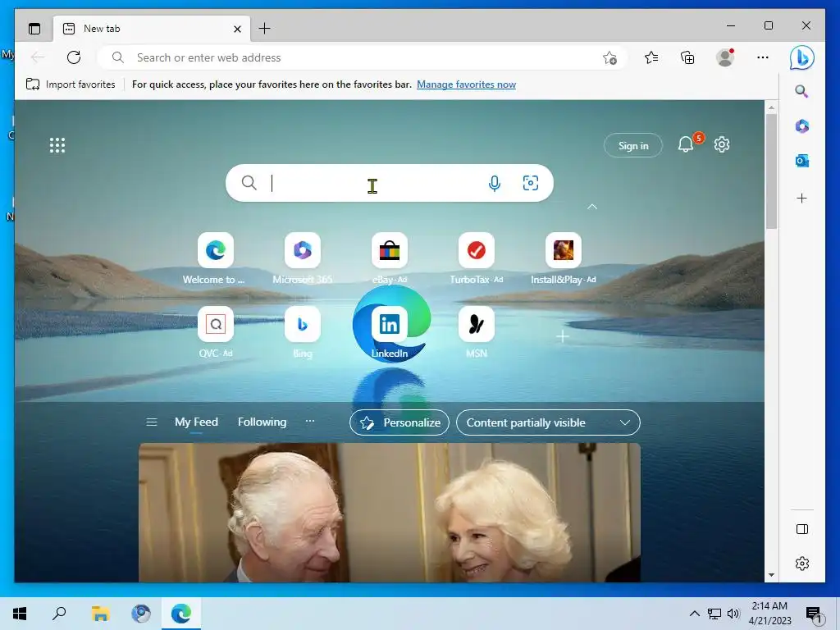Open the news story photo card
The image size is (840, 630).
pos(390,513)
